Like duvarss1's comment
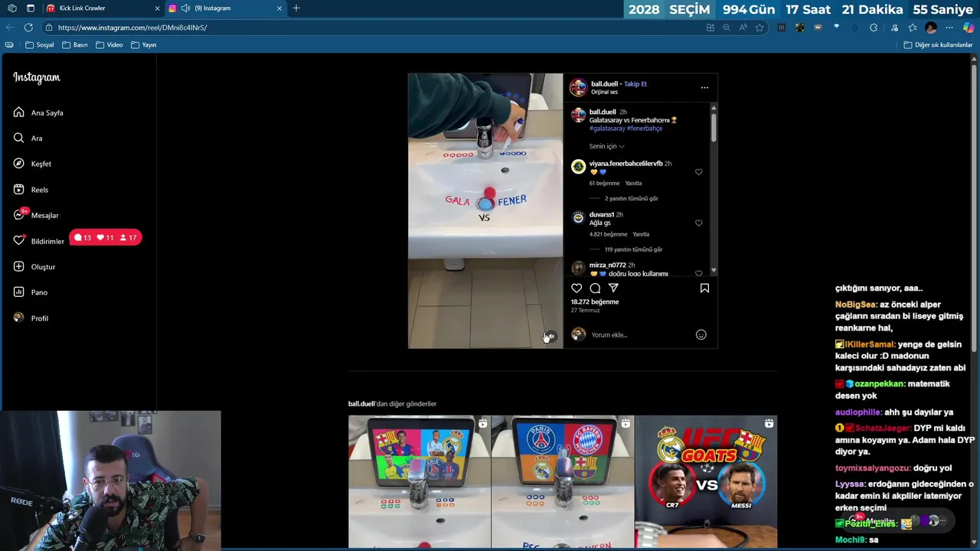 (698, 223)
